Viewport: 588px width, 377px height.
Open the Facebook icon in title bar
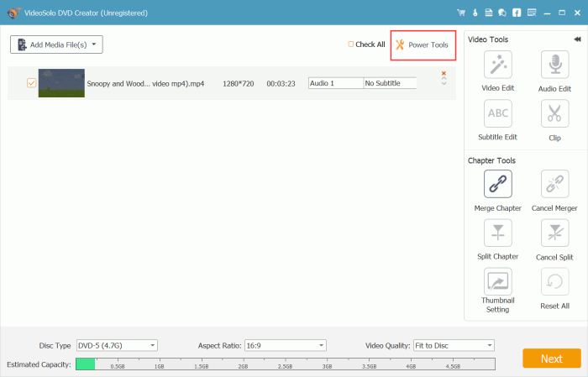(x=517, y=13)
